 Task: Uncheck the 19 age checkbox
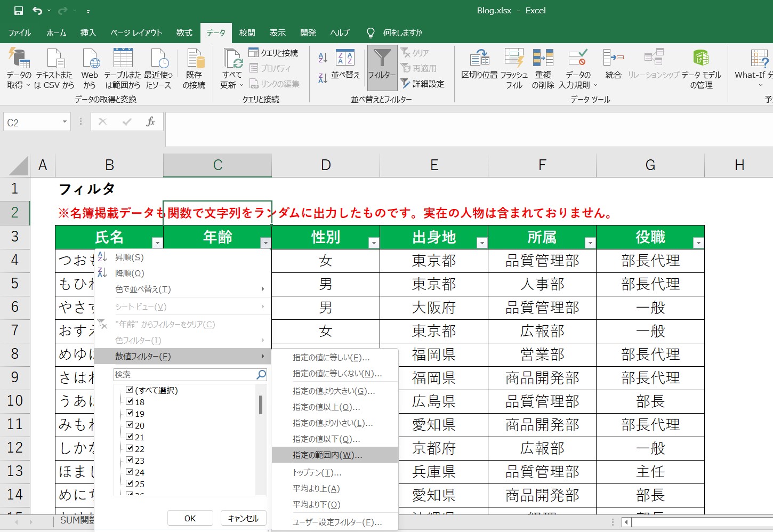tap(130, 413)
